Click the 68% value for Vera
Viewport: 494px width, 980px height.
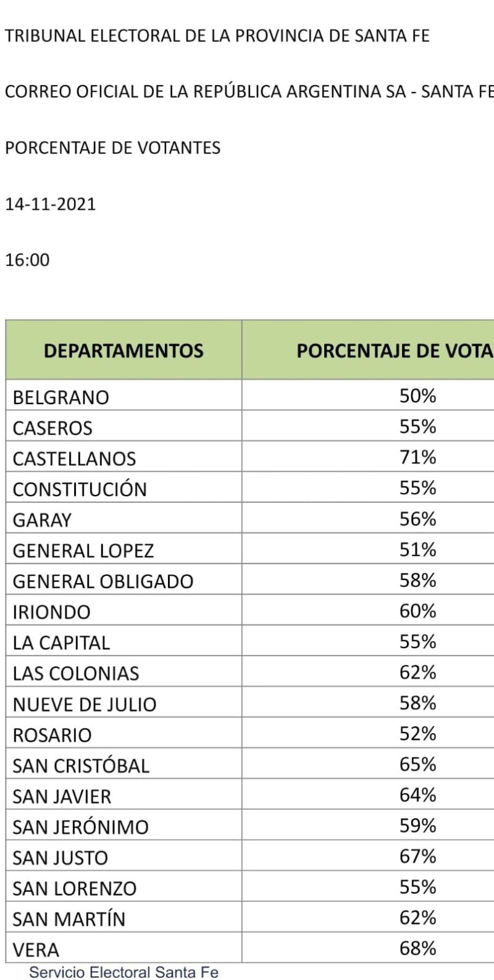coord(417,949)
